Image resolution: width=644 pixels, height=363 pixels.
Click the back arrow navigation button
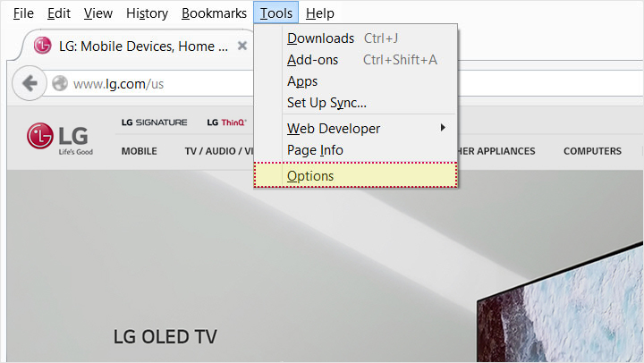[x=30, y=84]
